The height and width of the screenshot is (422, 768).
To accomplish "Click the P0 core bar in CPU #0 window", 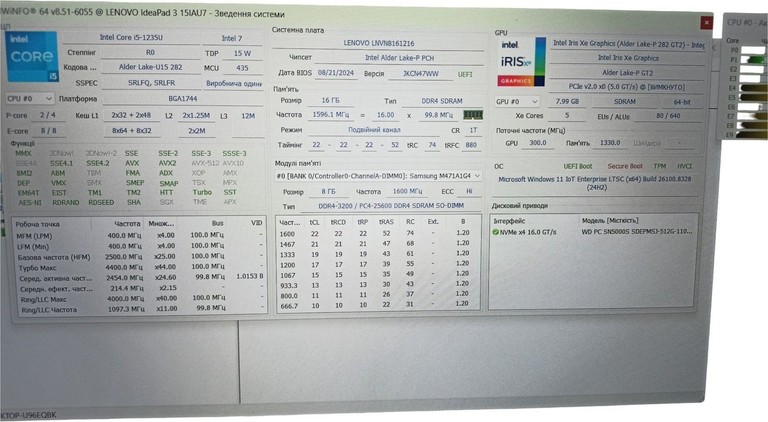I will coord(752,50).
